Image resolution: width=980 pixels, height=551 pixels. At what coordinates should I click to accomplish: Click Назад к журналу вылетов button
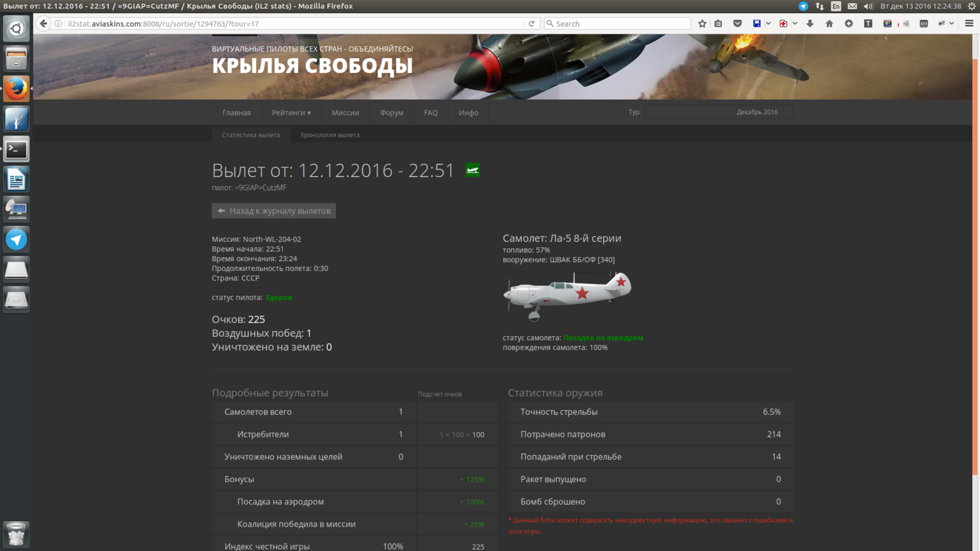[274, 211]
